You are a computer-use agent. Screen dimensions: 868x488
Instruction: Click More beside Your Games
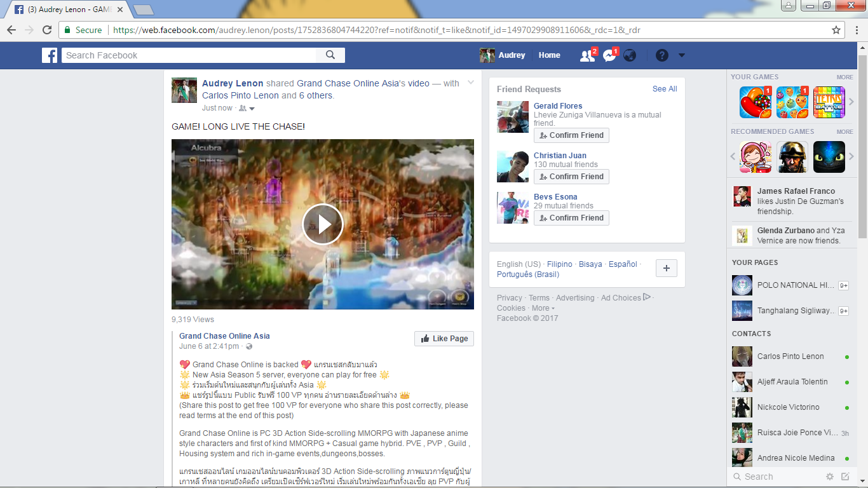pos(844,77)
